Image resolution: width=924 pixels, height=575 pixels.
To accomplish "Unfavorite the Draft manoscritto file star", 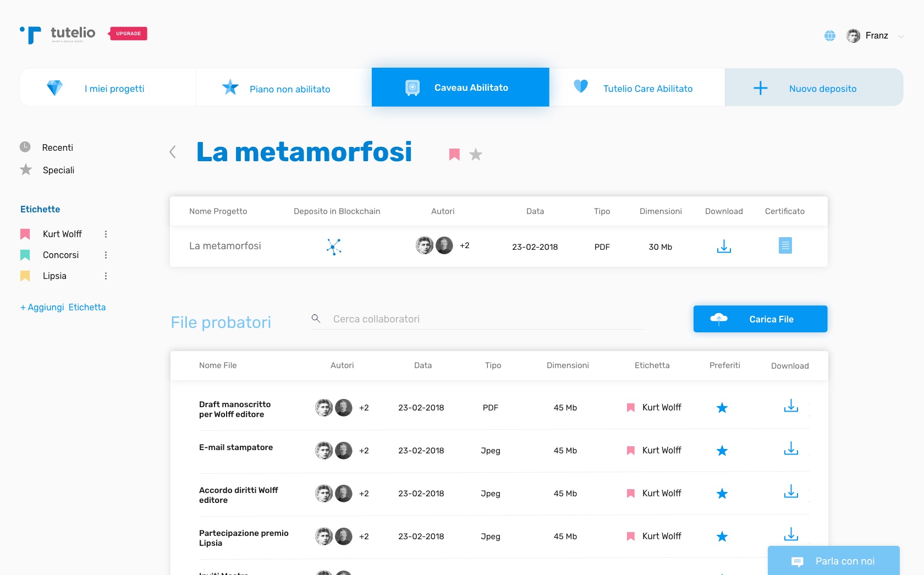I will coord(722,408).
